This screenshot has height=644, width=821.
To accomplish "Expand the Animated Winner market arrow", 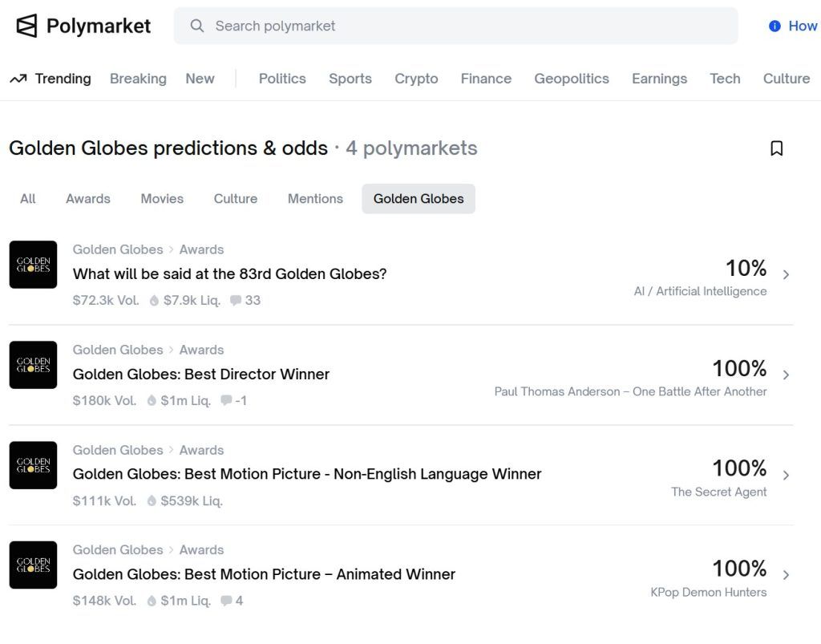I will tap(784, 573).
